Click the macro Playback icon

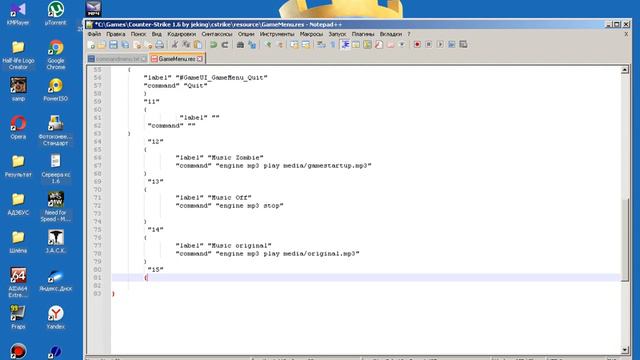coord(440,45)
